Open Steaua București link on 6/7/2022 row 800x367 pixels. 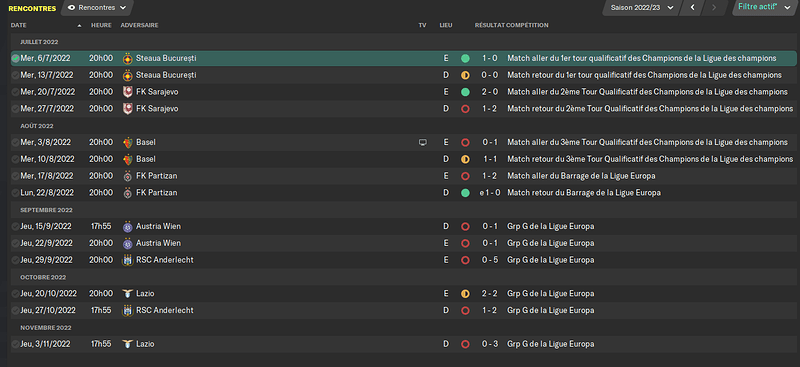click(166, 59)
